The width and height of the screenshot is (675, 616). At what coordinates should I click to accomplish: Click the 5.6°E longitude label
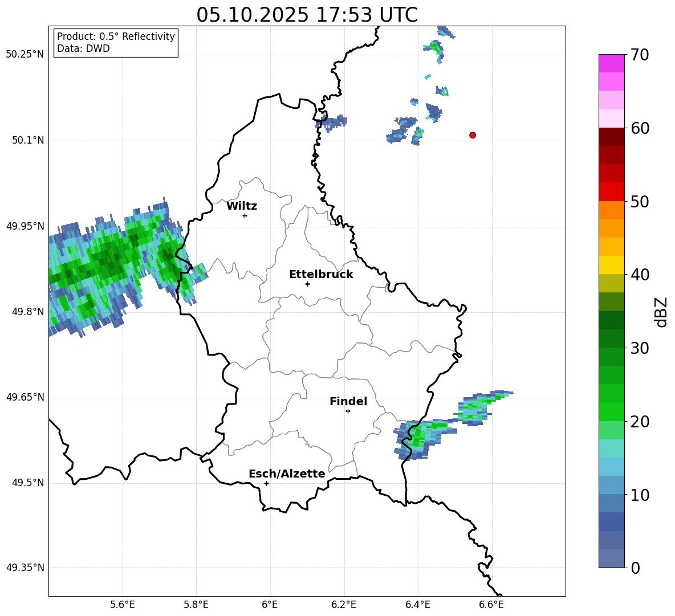(x=123, y=605)
